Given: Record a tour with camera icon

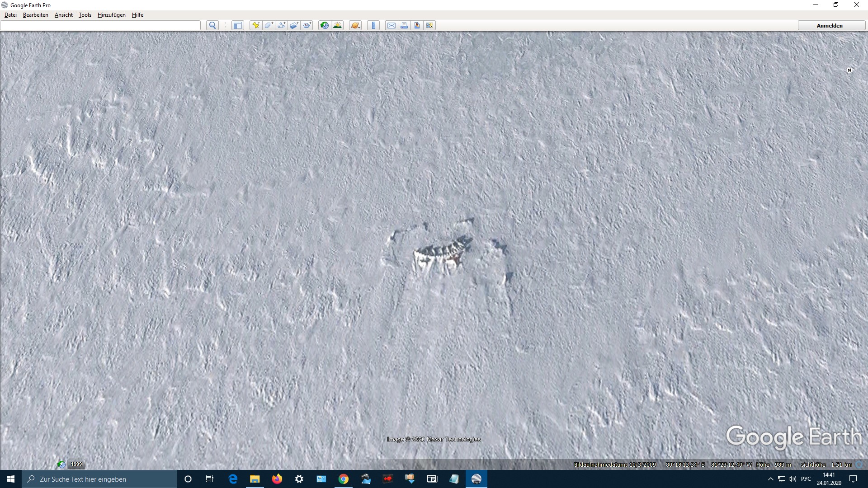Looking at the screenshot, I should (307, 26).
